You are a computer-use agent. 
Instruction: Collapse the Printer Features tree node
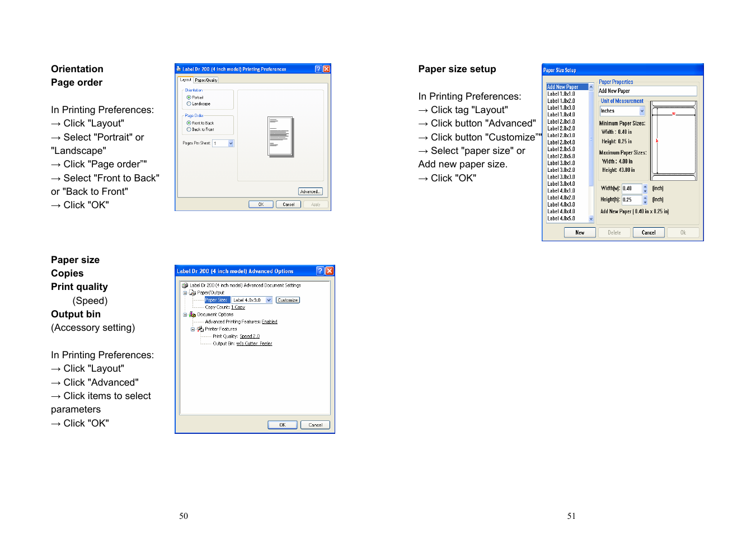coord(193,329)
